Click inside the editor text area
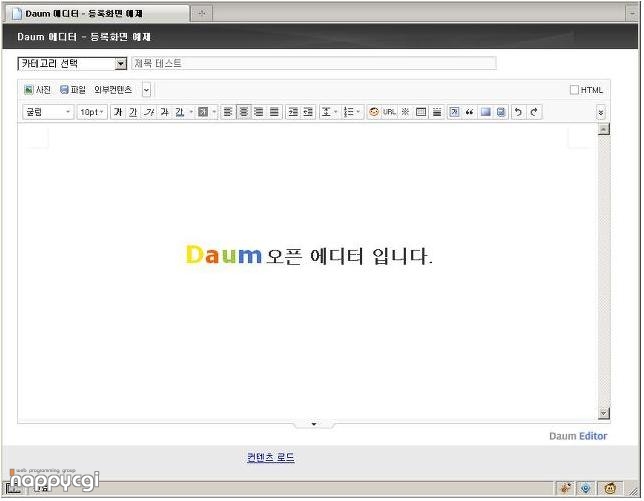This screenshot has height=501, width=644. [x=307, y=271]
